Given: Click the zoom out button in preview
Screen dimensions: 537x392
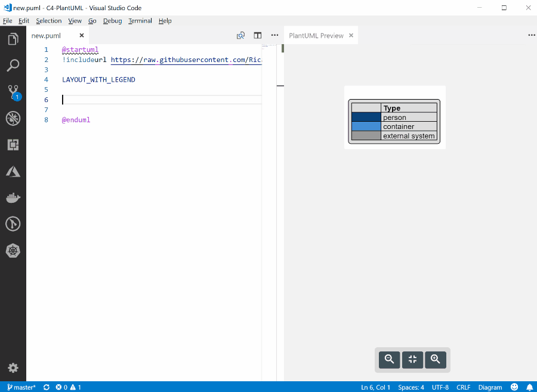Looking at the screenshot, I should point(389,359).
